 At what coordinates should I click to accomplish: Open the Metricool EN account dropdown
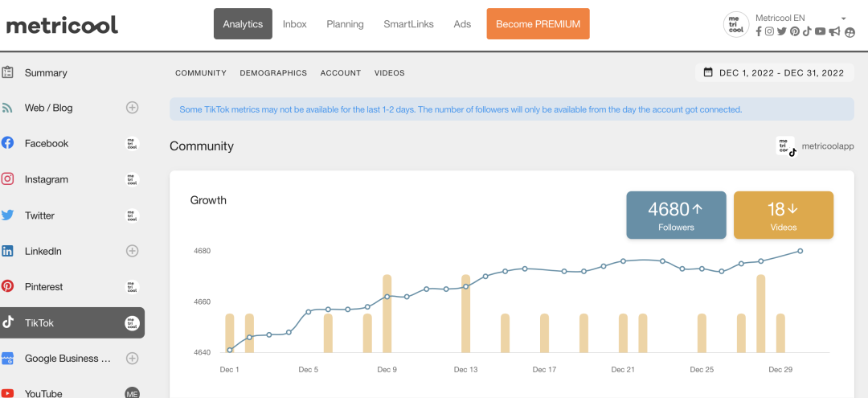843,18
